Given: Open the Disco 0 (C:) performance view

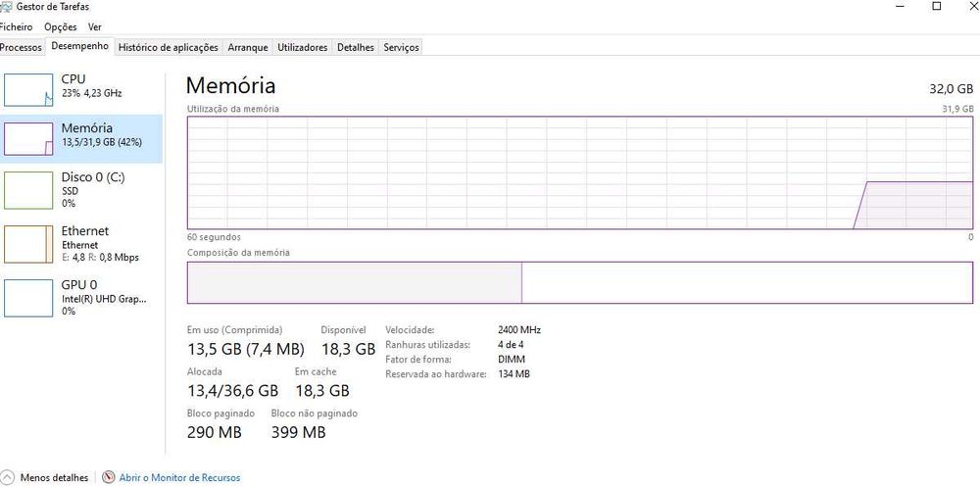Looking at the screenshot, I should pos(81,190).
